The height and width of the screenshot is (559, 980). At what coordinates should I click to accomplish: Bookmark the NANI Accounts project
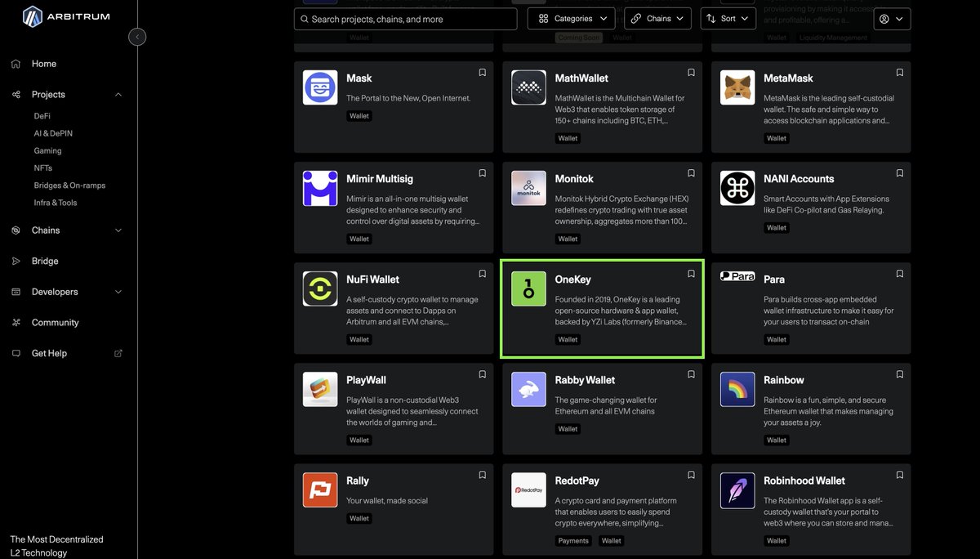tap(900, 173)
